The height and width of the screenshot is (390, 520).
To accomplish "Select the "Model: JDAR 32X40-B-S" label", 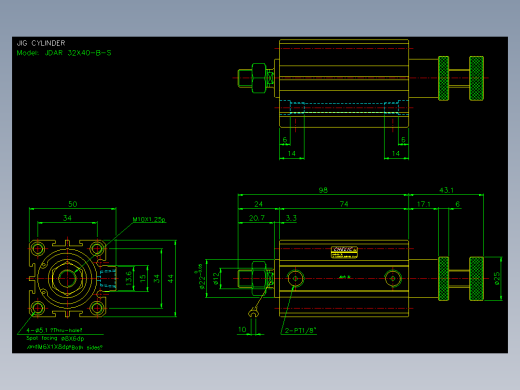I will click(64, 53).
